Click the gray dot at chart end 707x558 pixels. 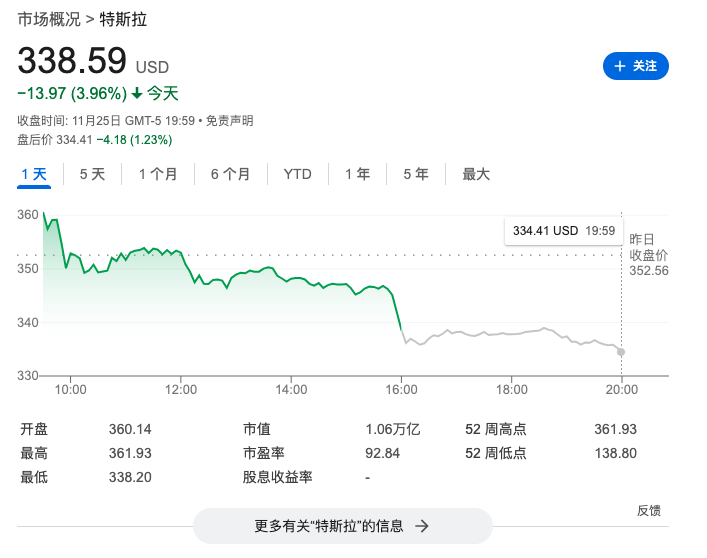point(621,352)
